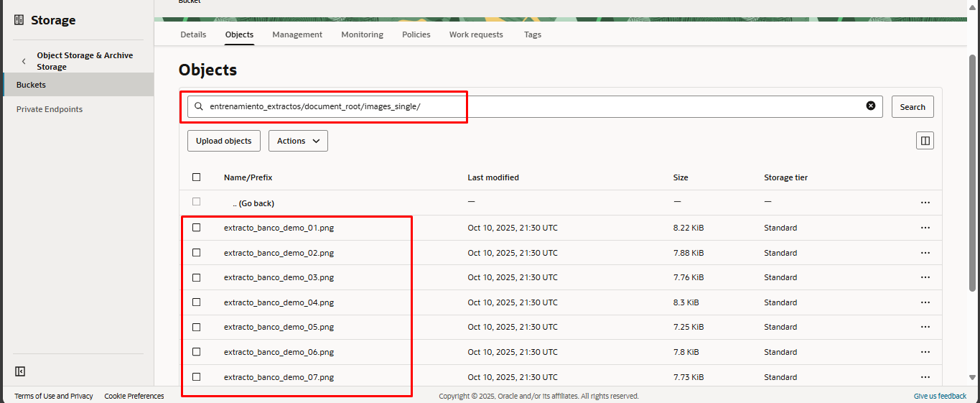The image size is (980, 403).
Task: Open object extracto_banco_demo_03.png
Action: coord(279,277)
